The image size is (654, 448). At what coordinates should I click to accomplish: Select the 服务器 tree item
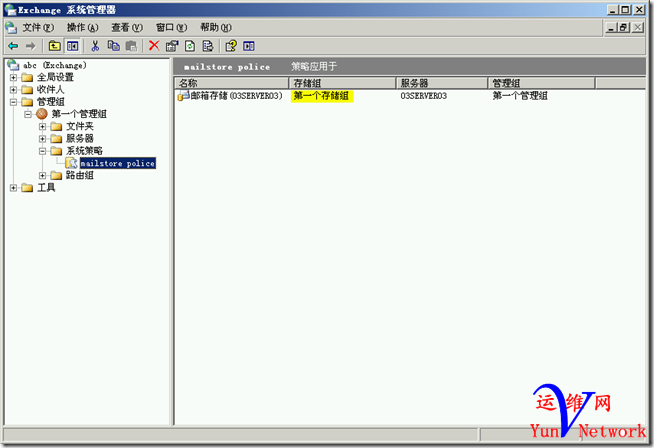pos(80,138)
